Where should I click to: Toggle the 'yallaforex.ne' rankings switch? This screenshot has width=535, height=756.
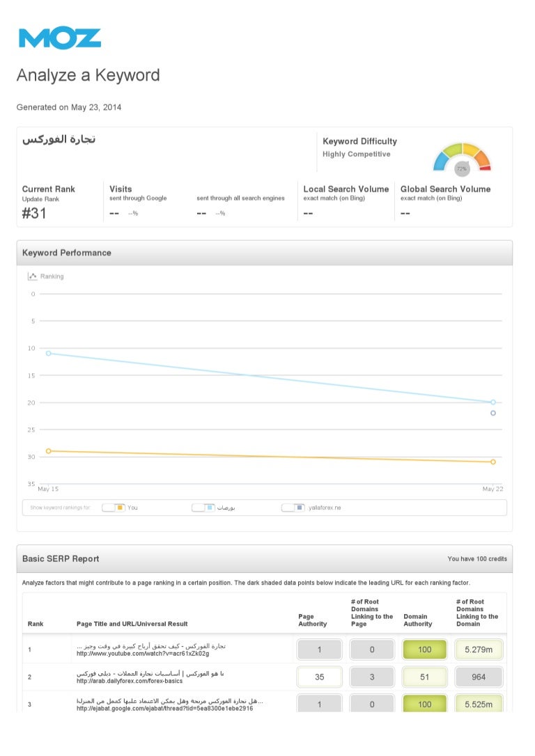(293, 507)
